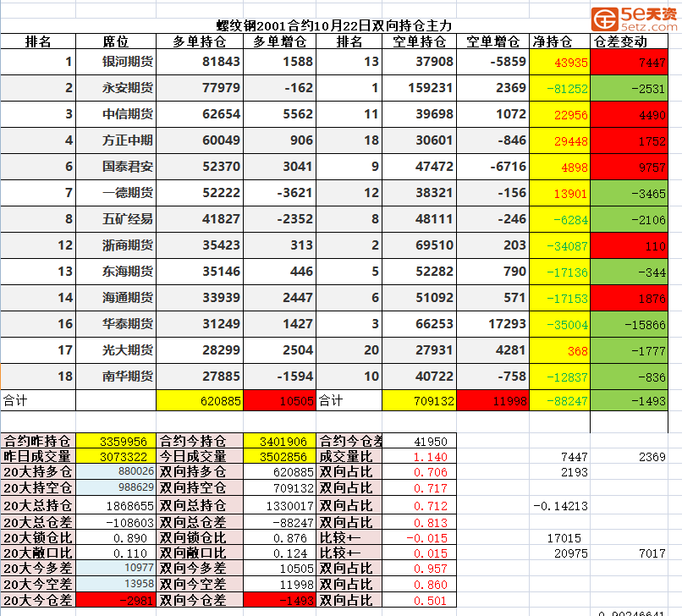This screenshot has height=616, width=682.
Task: Select the 空单持仓 header cell
Action: pos(420,41)
